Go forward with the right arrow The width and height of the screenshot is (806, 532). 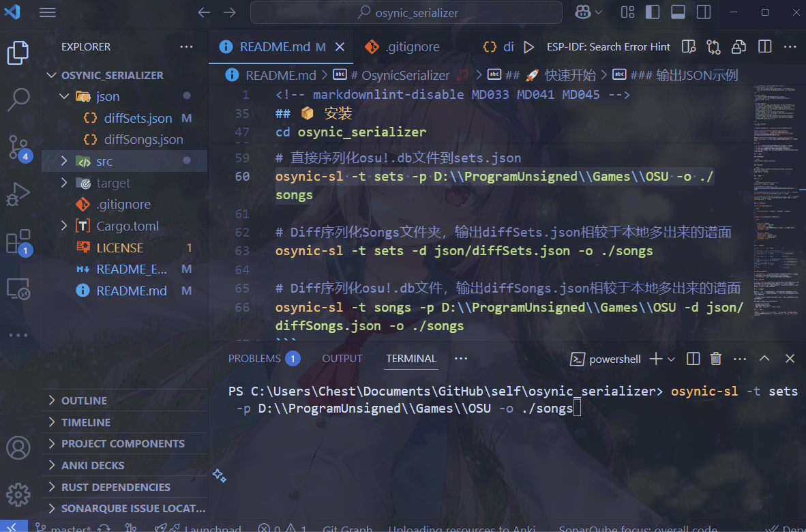[230, 12]
